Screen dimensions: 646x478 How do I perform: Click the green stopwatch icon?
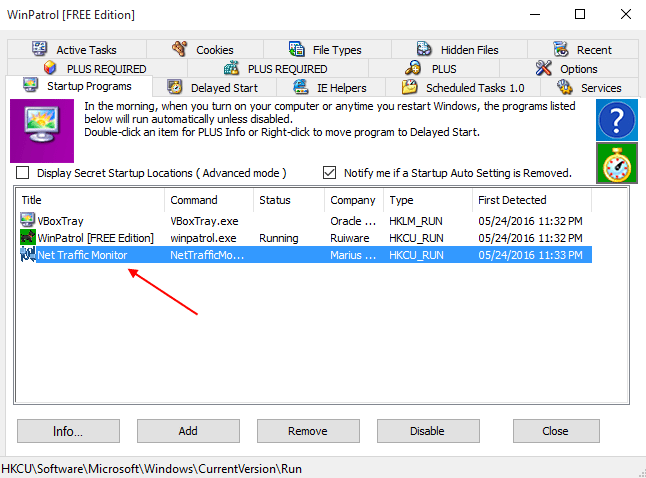point(617,163)
